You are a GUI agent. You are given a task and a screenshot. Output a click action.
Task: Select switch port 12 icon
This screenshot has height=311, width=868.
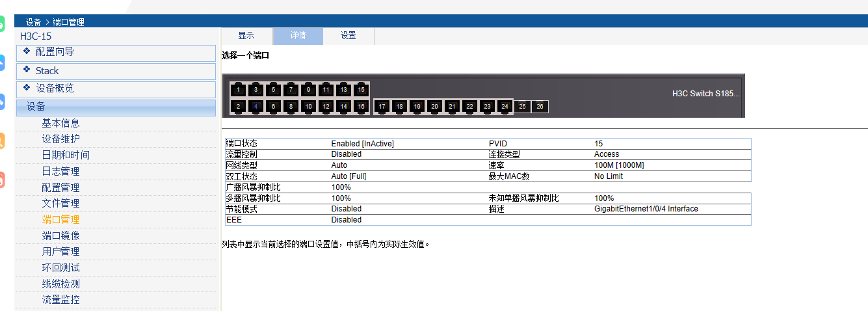[x=326, y=106]
